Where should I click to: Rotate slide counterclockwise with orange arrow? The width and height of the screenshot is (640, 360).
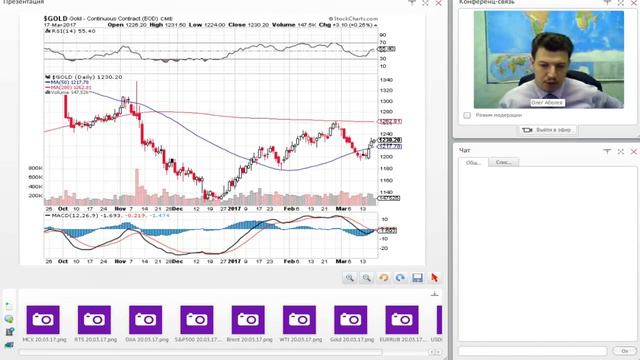point(383,278)
